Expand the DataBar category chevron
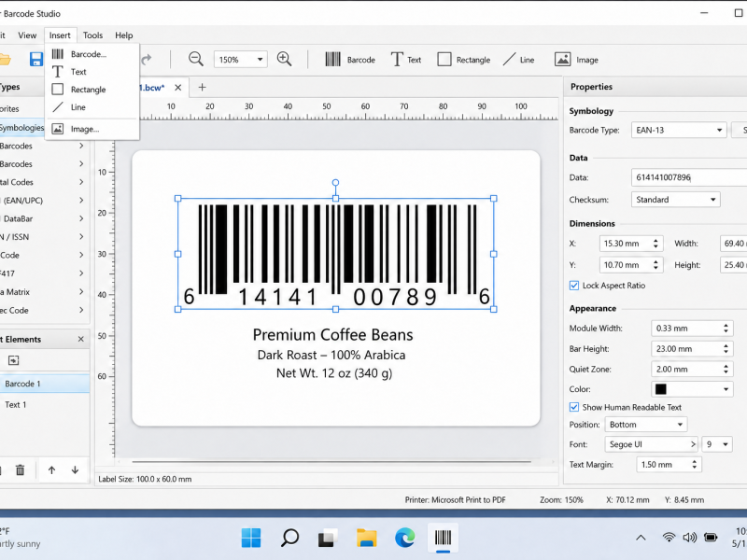Viewport: 747px width, 560px height. (81, 218)
